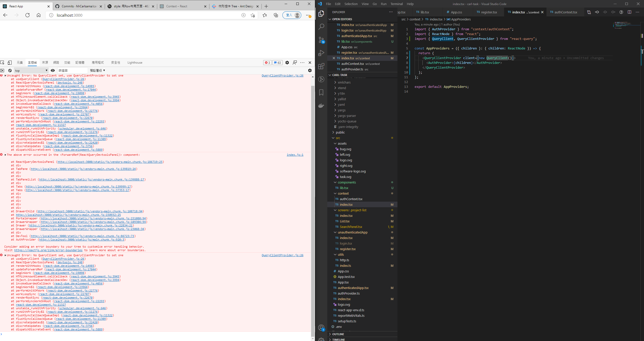Click Open Previous Revision commit icon
Image resolution: width=644 pixels, height=341 pixels.
click(x=597, y=12)
